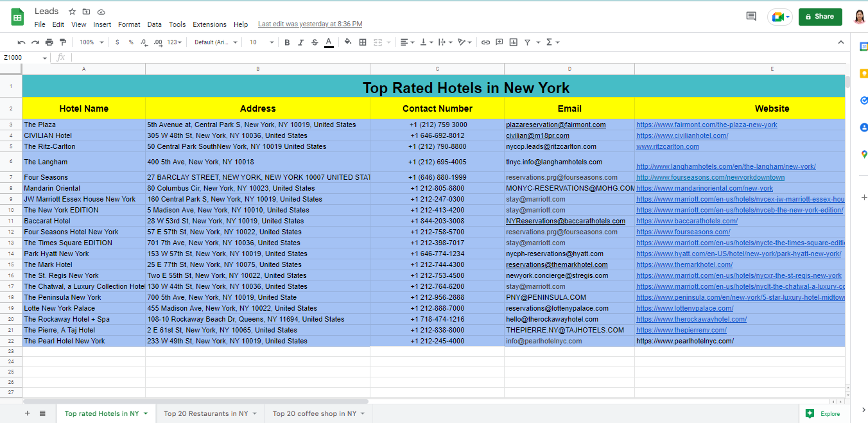Viewport: 868px width, 423px height.
Task: Open Maps in side panel
Action: pyautogui.click(x=864, y=154)
